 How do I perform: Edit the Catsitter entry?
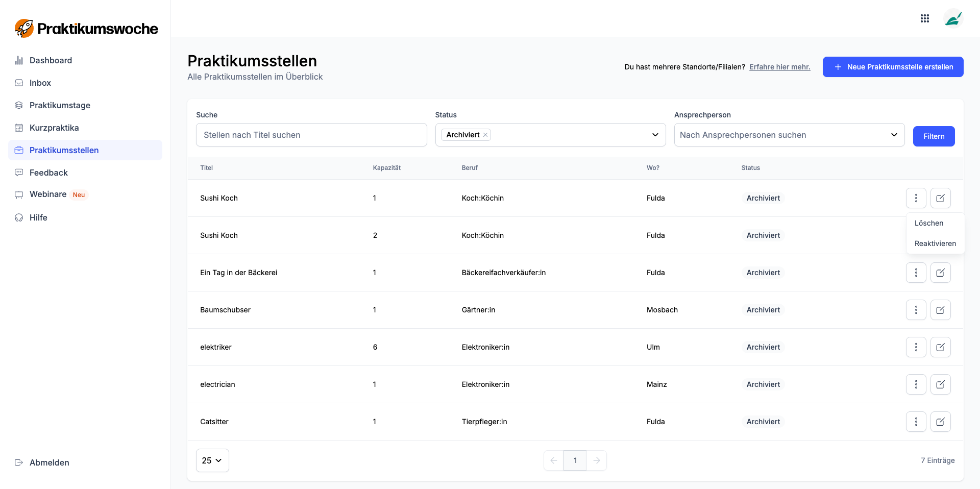coord(940,422)
